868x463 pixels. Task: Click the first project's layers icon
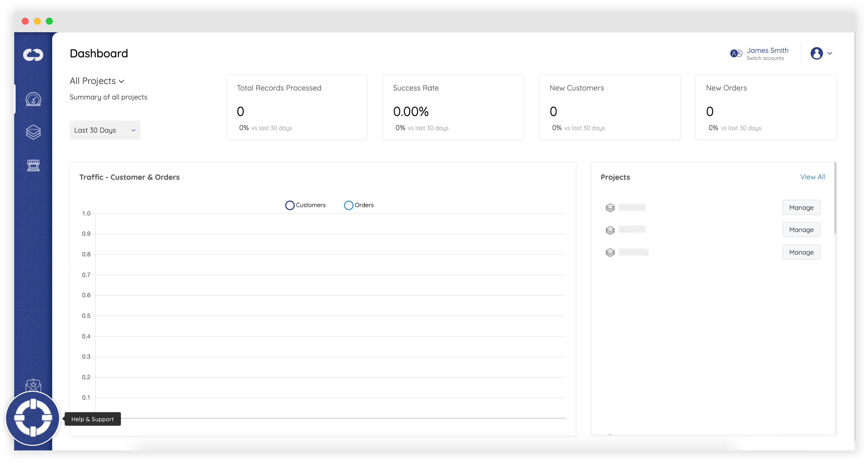pyautogui.click(x=610, y=208)
